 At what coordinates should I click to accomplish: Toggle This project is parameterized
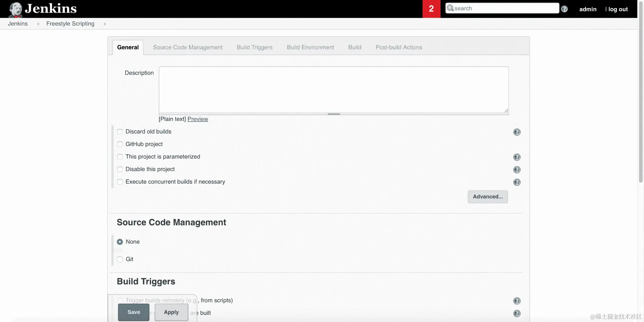120,157
